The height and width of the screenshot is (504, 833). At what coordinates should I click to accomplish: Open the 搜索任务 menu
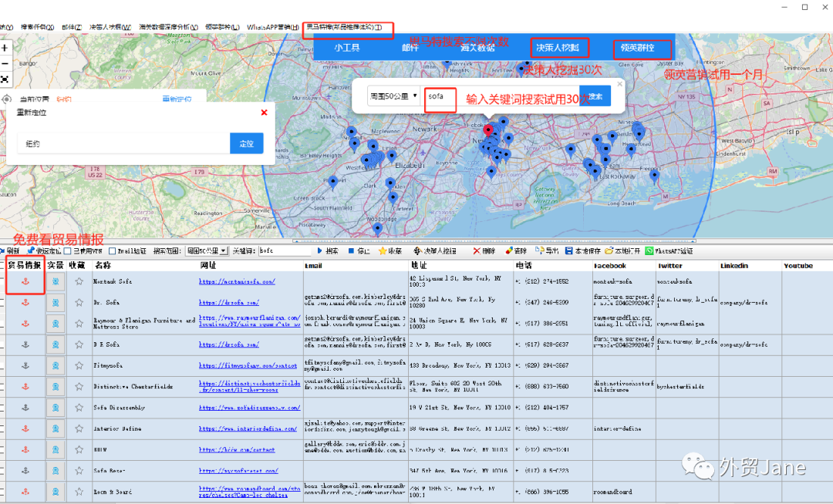[x=37, y=27]
